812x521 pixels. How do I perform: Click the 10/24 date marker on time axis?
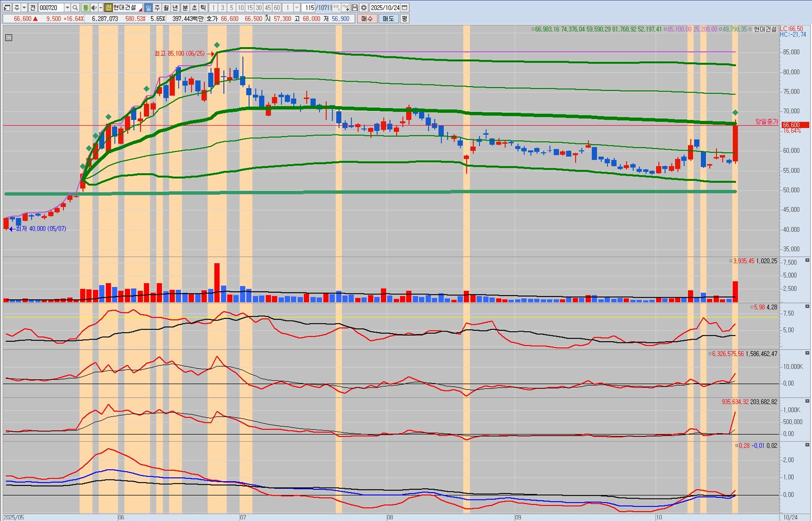pos(790,517)
